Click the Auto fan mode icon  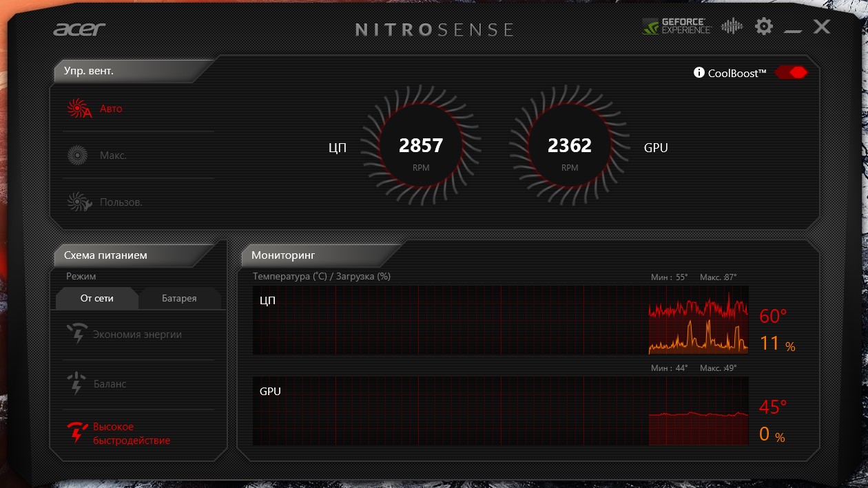point(79,109)
